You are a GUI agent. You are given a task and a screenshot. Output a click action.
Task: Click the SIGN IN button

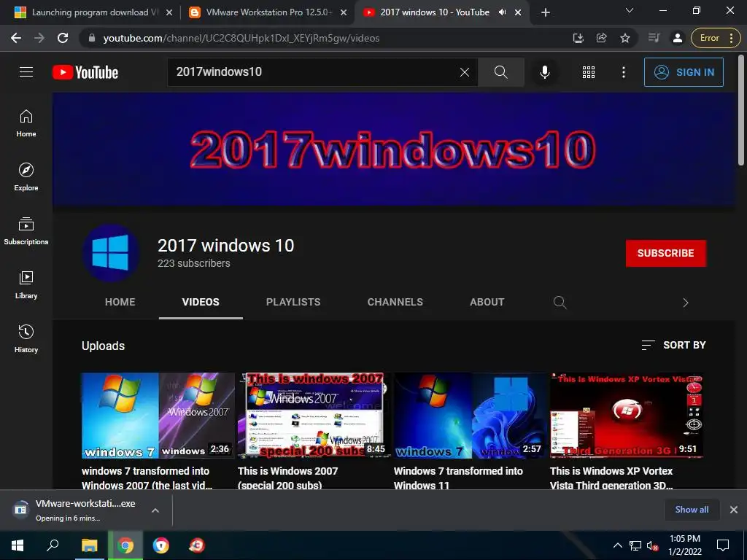[684, 72]
